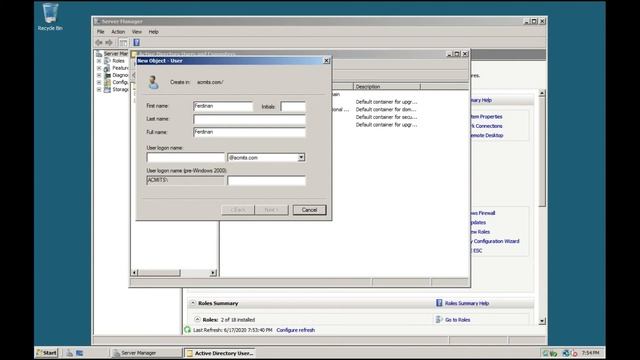Click the second quick launch icon beside Start

(x=80, y=353)
